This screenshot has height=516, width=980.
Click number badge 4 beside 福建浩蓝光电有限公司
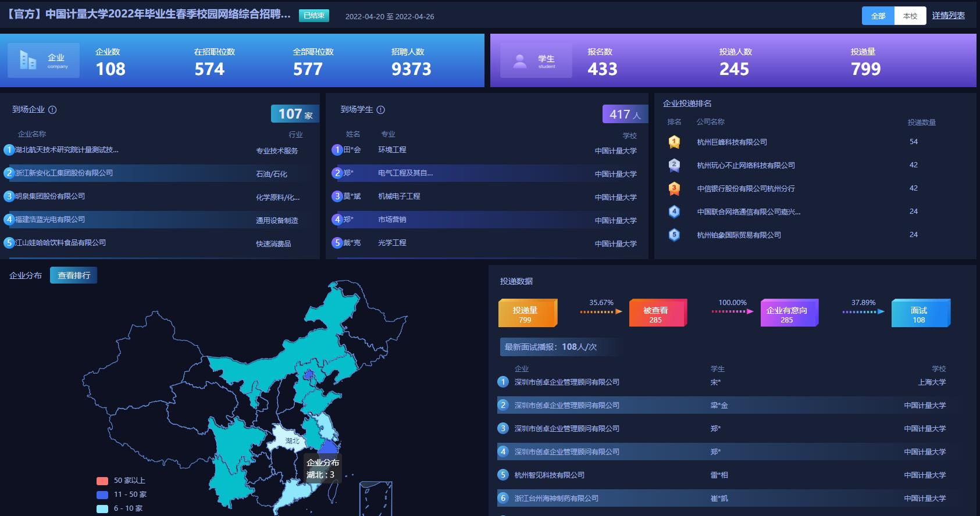coord(9,220)
